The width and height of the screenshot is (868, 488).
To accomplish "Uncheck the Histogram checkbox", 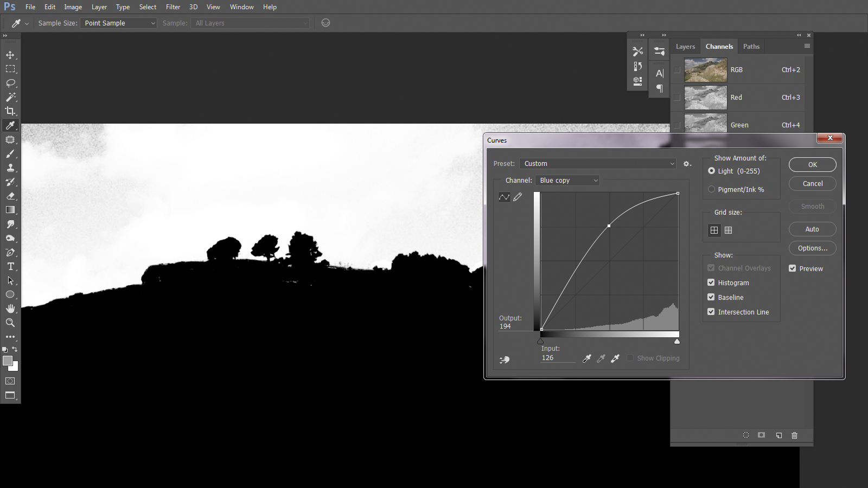I will click(x=711, y=282).
